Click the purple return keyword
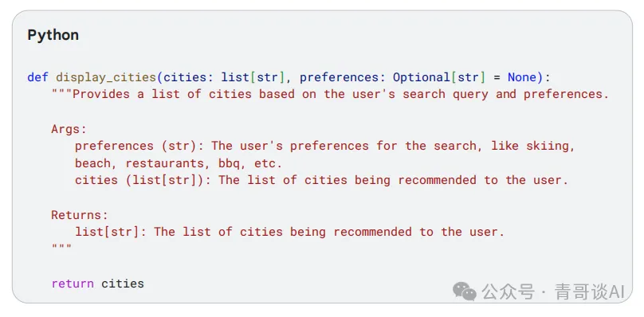Viewport: 644px width, 317px height. coord(73,284)
